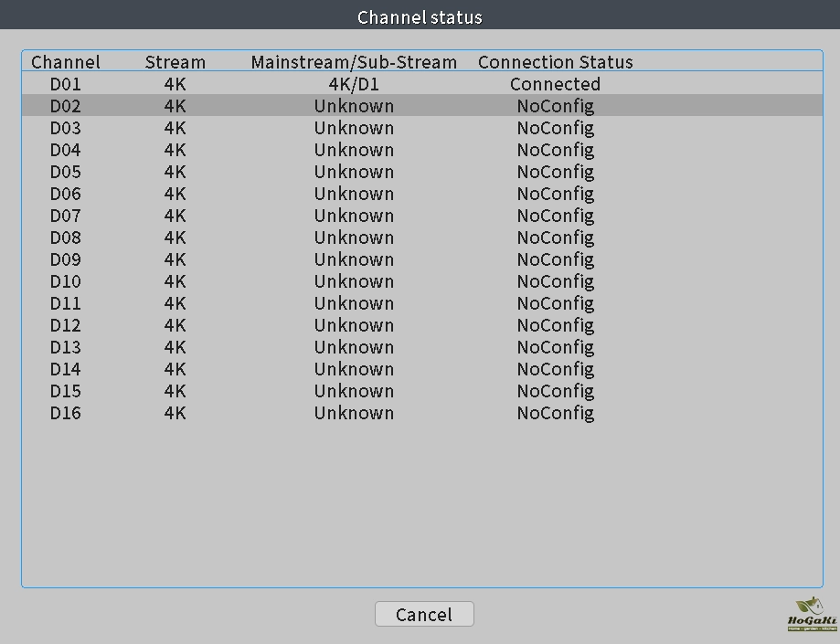Click the Connection Status column header

(x=555, y=62)
